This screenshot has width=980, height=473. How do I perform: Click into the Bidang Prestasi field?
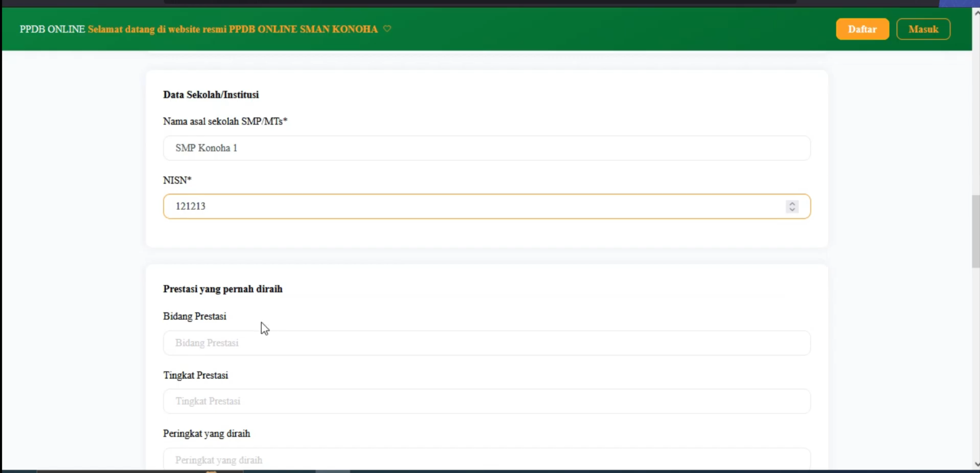click(487, 343)
